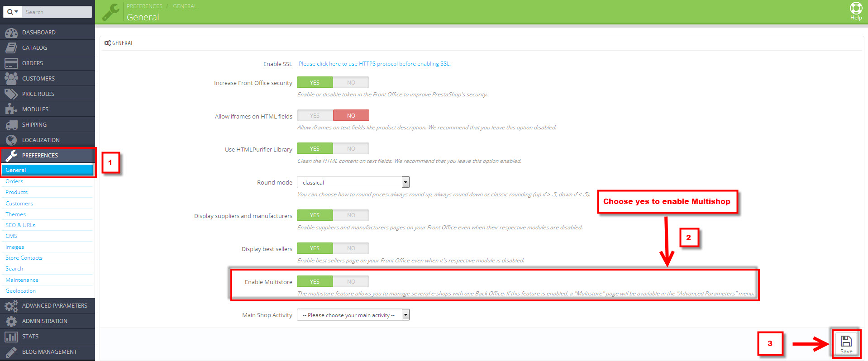Click the Modules puzzle piece icon

click(11, 109)
